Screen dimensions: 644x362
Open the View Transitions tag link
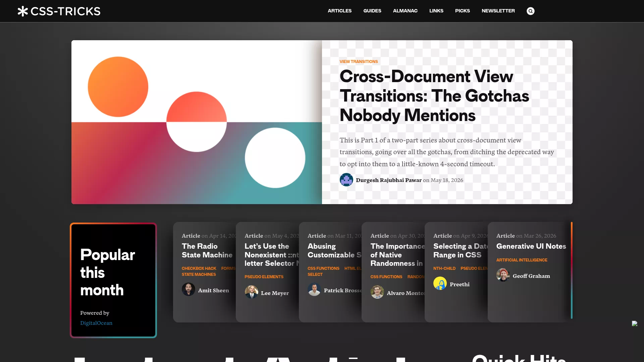point(359,62)
